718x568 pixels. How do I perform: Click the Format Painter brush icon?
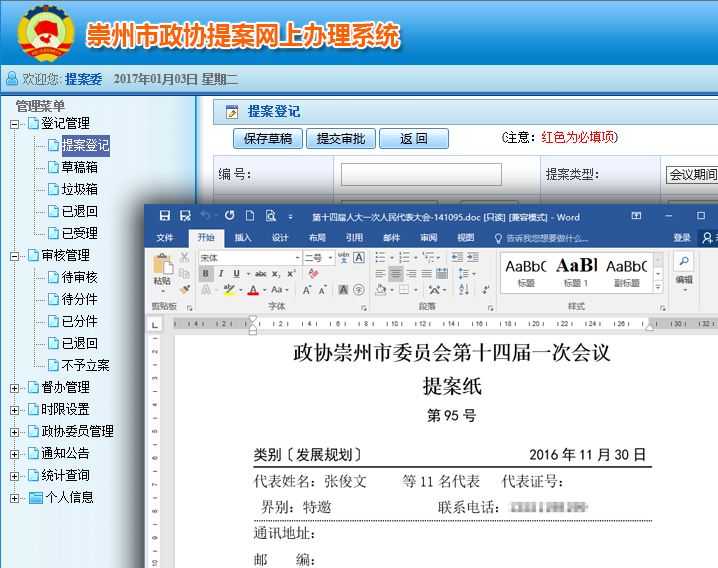pyautogui.click(x=184, y=290)
